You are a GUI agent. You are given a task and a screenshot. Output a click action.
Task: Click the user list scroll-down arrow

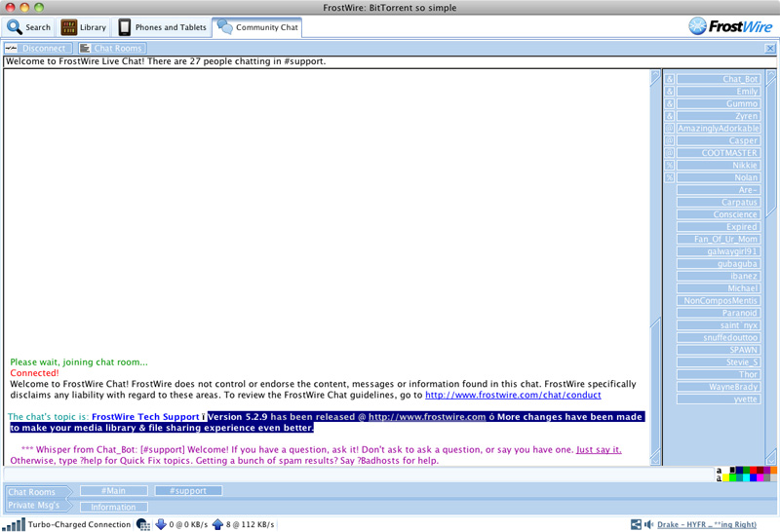pyautogui.click(x=771, y=457)
